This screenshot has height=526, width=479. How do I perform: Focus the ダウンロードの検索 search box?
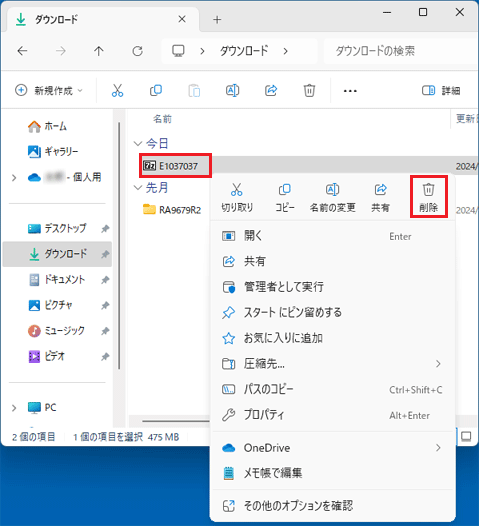click(400, 51)
